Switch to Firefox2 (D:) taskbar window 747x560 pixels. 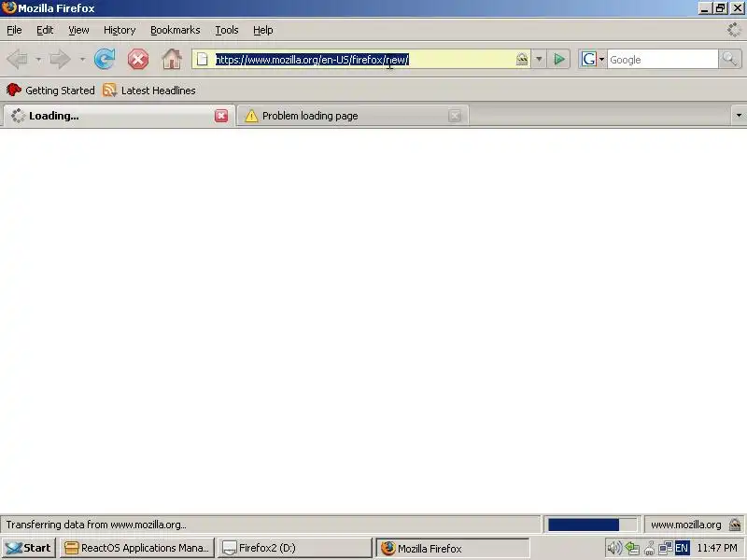pyautogui.click(x=294, y=548)
